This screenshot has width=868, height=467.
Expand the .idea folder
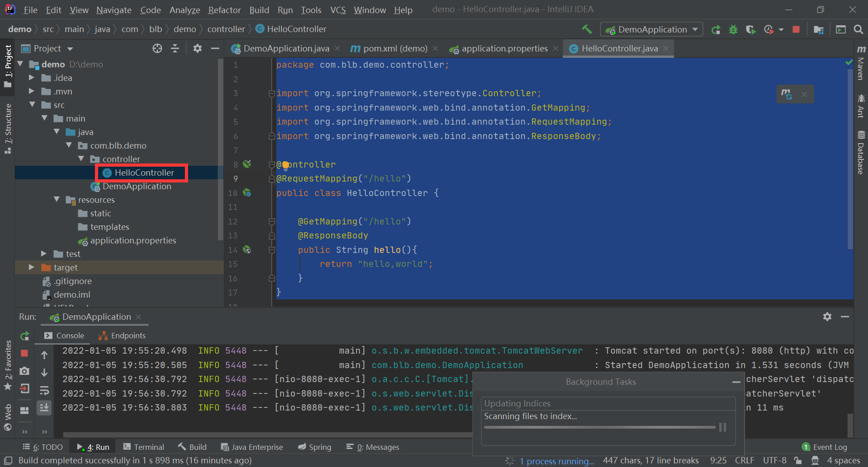[31, 78]
